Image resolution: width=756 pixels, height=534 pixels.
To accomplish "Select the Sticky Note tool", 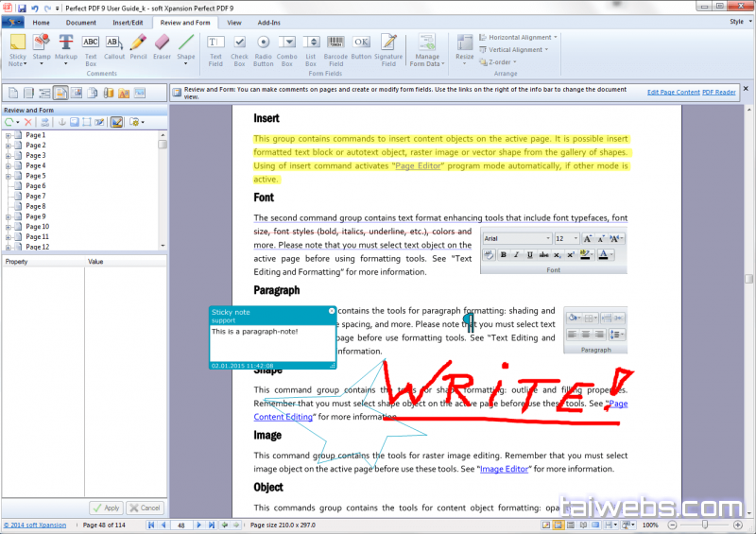I will click(18, 47).
